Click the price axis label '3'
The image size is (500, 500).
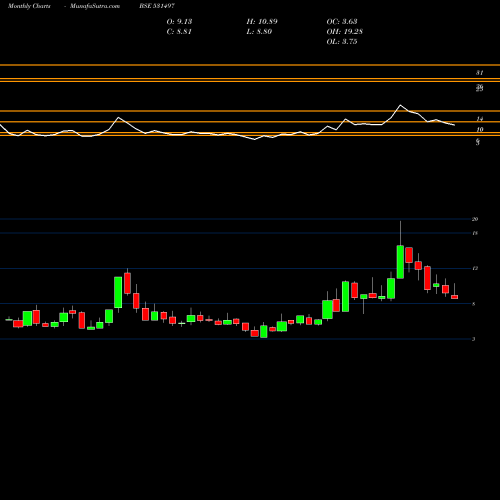click(x=473, y=339)
